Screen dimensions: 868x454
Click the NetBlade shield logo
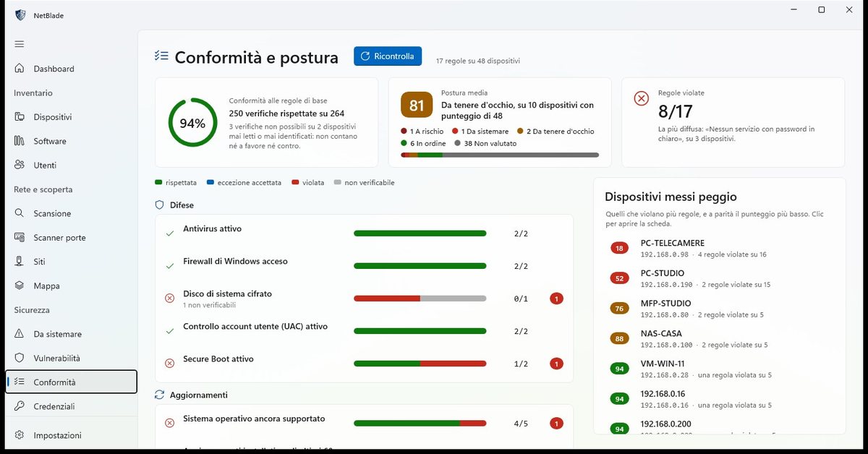coord(20,15)
